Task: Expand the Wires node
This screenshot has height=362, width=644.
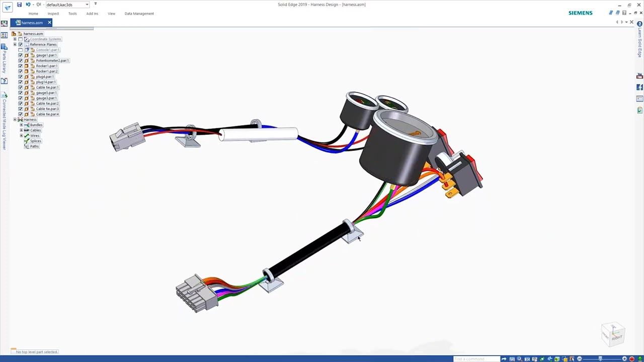Action: coord(21,136)
